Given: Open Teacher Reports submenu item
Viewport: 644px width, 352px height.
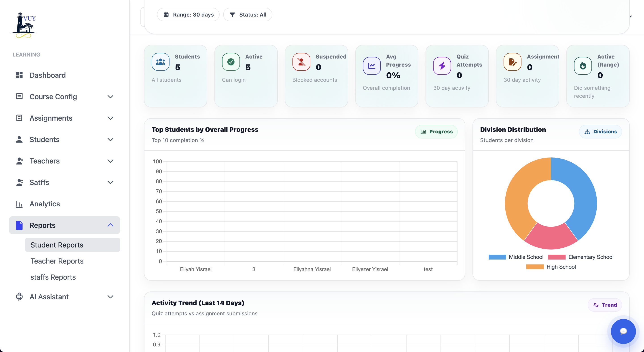Looking at the screenshot, I should click(57, 261).
